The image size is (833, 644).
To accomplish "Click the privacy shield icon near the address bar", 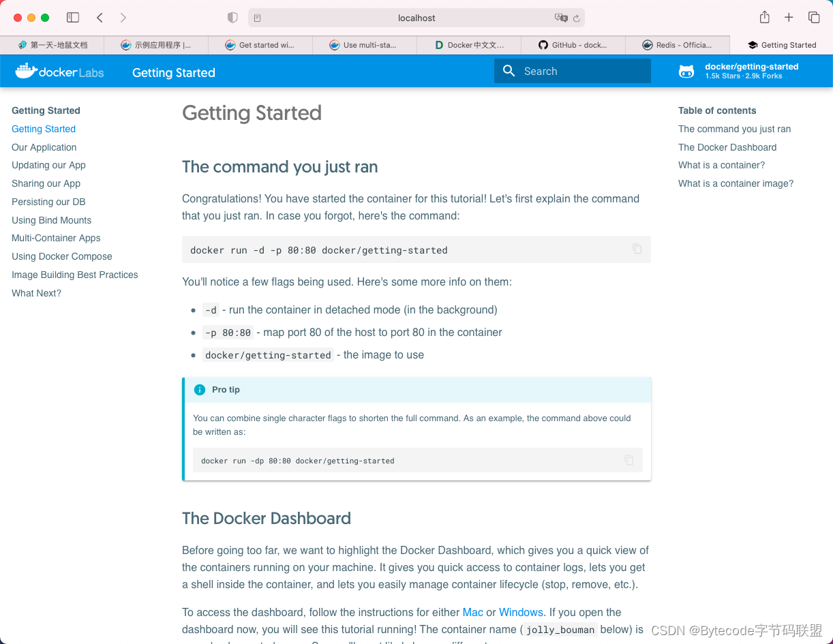I will click(x=232, y=18).
